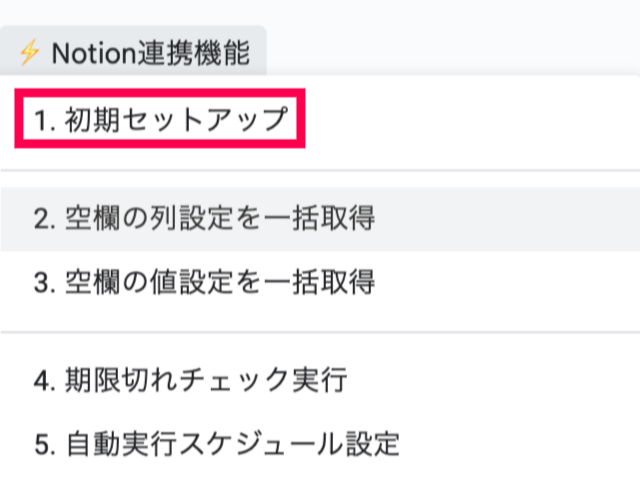640x483 pixels.
Task: Start the initial setup menu entry
Action: pyautogui.click(x=160, y=121)
